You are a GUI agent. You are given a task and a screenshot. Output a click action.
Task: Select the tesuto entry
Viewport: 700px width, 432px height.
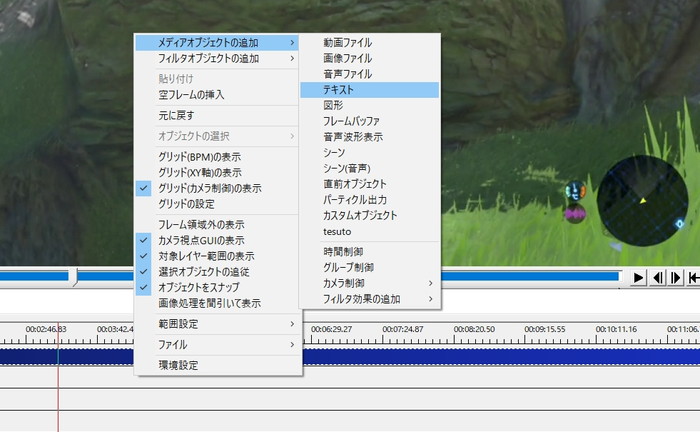tap(370, 232)
